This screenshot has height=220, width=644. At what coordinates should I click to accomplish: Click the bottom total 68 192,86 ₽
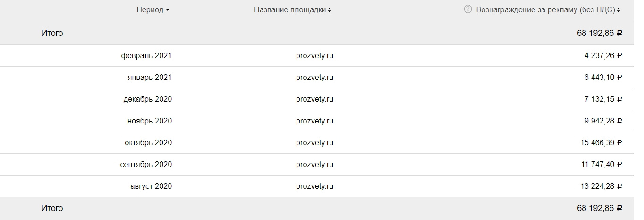599,208
